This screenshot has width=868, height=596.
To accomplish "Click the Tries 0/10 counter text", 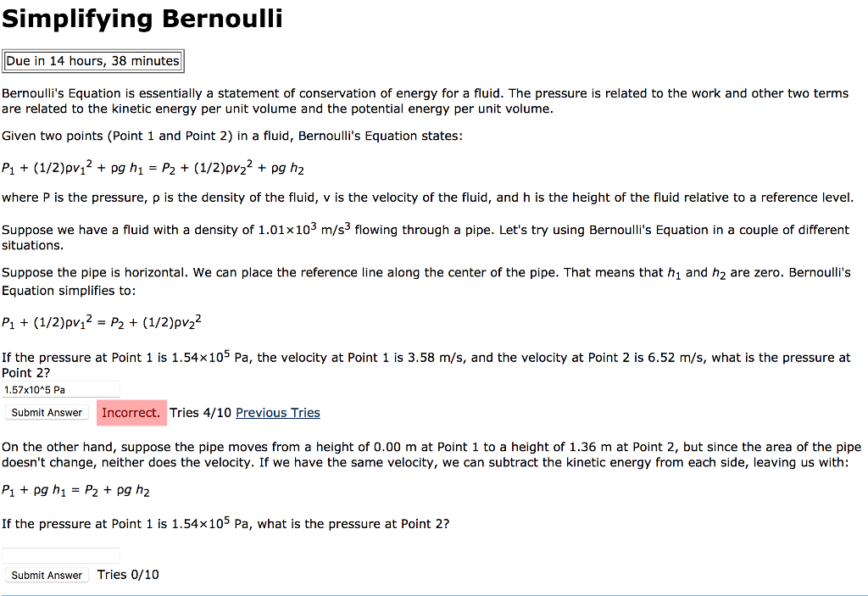I will (127, 575).
